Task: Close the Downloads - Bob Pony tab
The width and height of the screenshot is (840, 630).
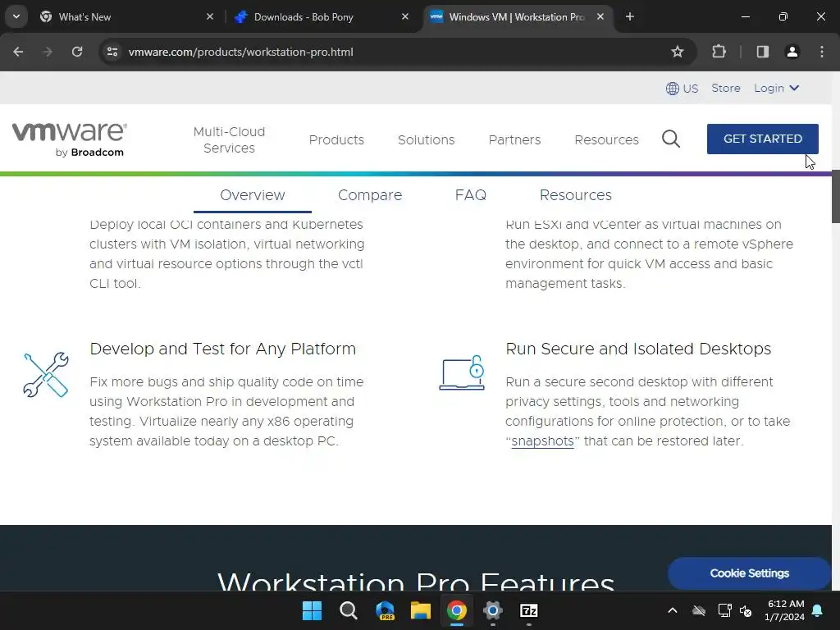Action: click(405, 16)
